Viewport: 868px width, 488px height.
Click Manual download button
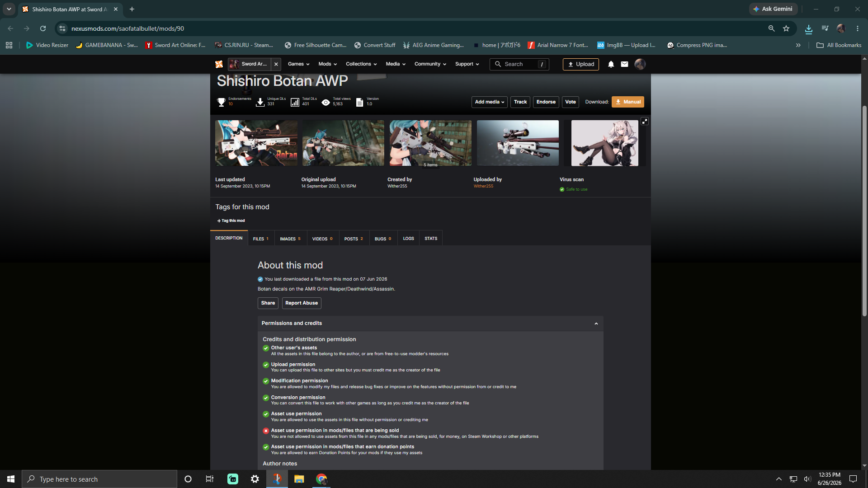click(x=628, y=102)
